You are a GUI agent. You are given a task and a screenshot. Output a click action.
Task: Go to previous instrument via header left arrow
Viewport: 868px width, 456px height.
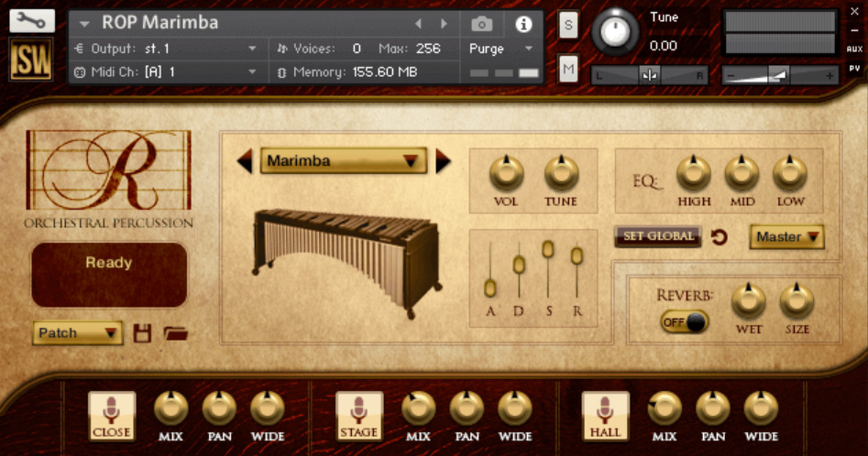(419, 24)
